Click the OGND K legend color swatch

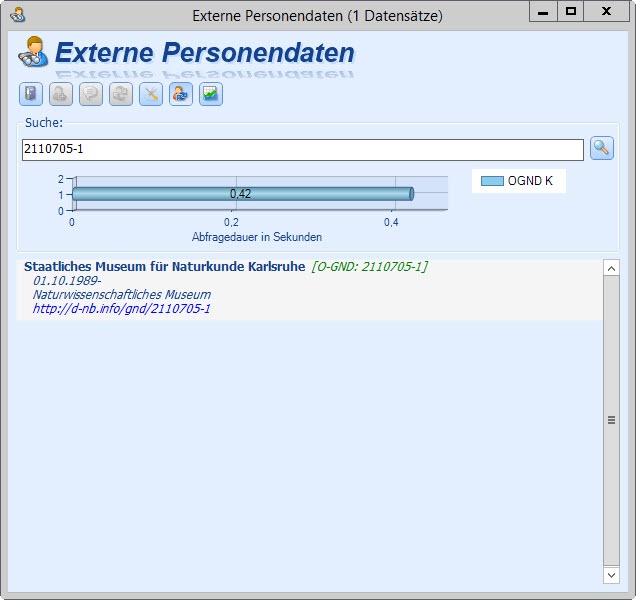[492, 181]
